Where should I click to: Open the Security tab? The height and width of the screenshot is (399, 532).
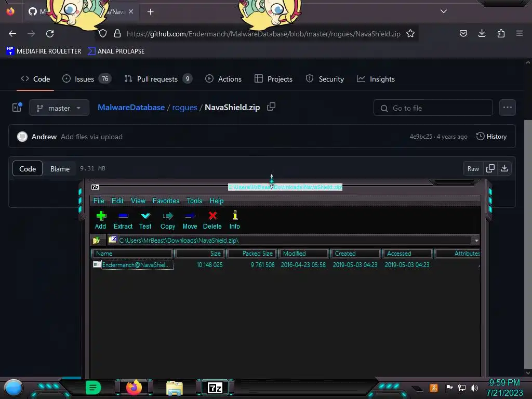[x=325, y=79]
